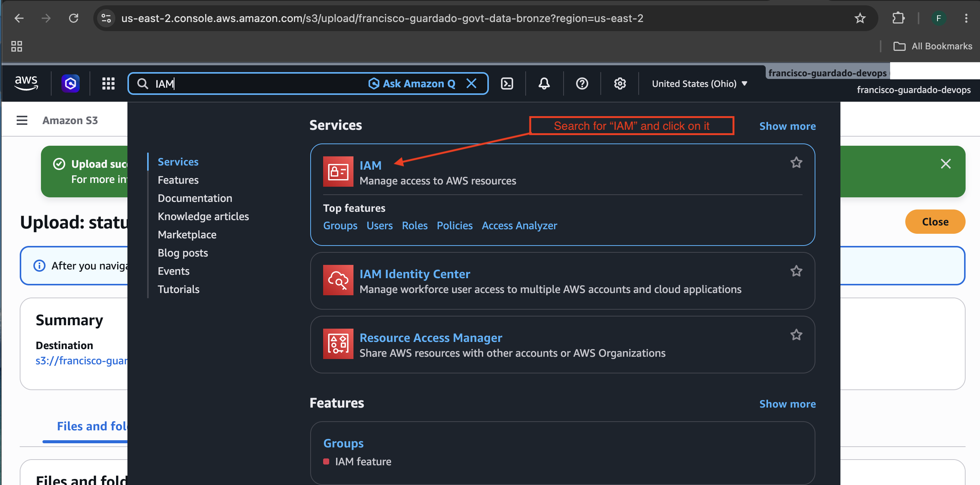Click Ask Amazon Q in search bar
The image size is (980, 485).
tap(412, 83)
